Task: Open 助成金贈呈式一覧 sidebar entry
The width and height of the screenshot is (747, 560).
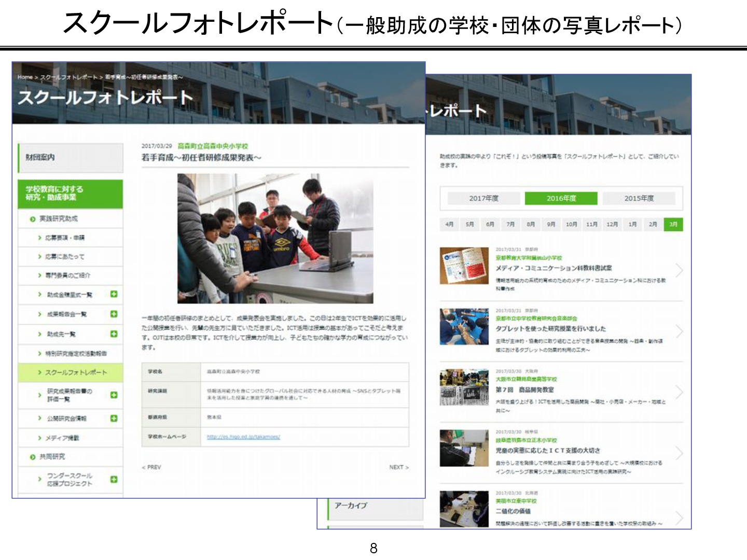Action: [x=70, y=295]
